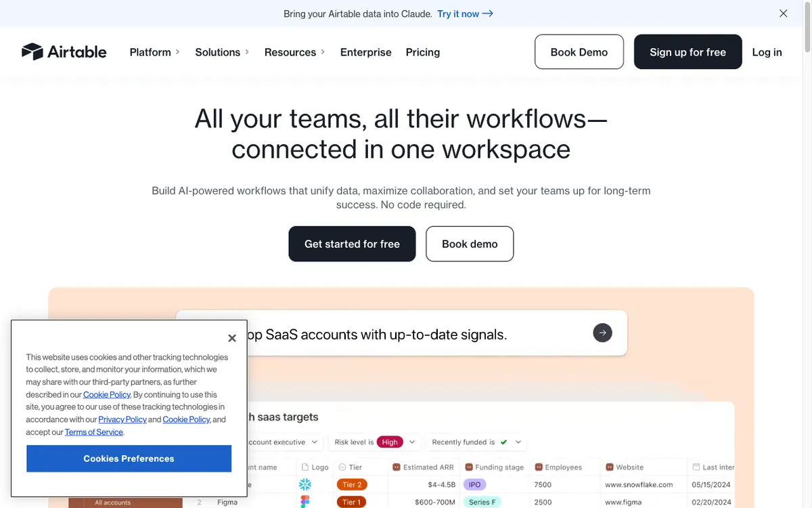Open the Recently funded filter dropdown
The width and height of the screenshot is (812, 508).
(476, 442)
